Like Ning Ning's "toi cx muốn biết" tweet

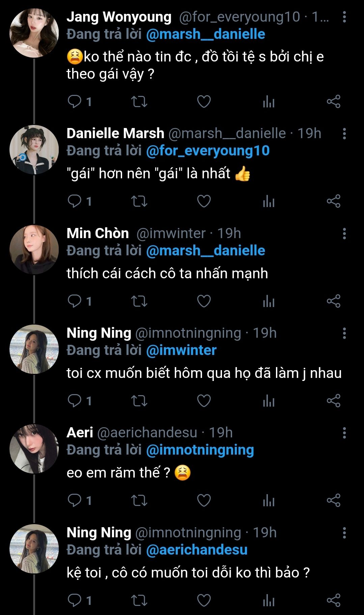(x=204, y=401)
